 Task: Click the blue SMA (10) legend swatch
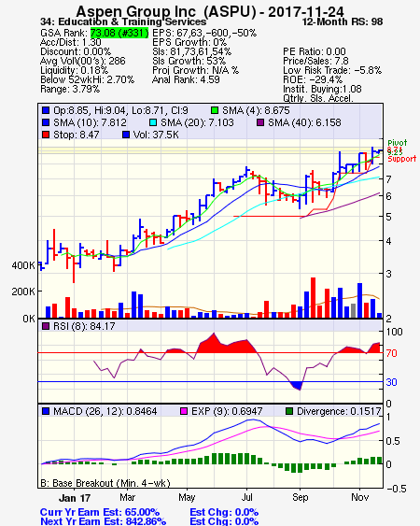click(x=46, y=122)
